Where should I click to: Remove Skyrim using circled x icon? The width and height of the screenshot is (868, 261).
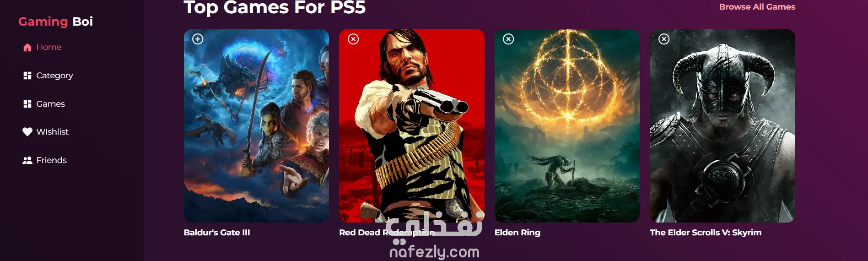tap(664, 39)
